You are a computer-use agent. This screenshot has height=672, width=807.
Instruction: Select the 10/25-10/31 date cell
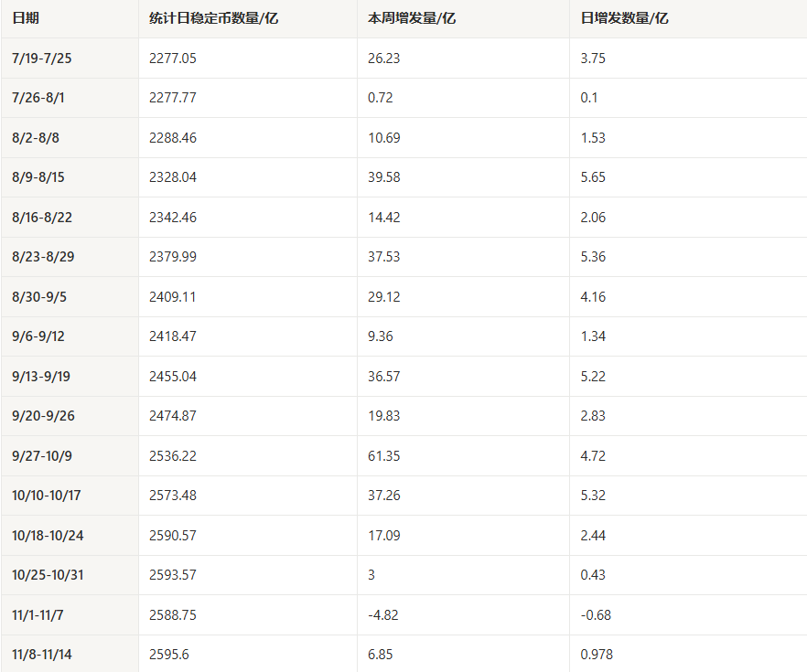click(x=47, y=575)
